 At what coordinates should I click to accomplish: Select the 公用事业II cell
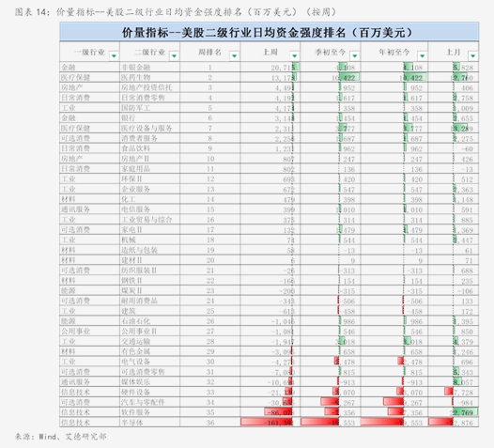[150, 332]
